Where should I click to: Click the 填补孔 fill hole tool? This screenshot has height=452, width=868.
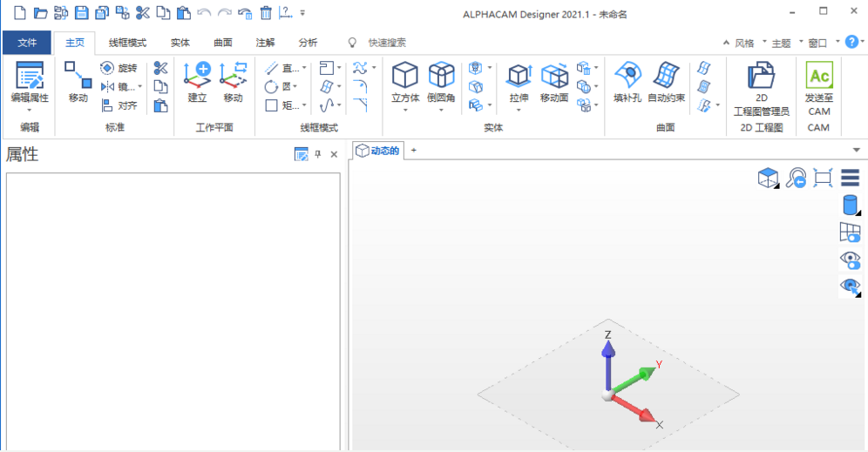(627, 83)
